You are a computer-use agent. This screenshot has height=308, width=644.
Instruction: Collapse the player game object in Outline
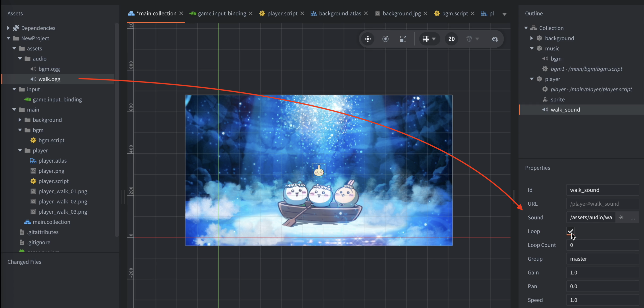click(532, 79)
